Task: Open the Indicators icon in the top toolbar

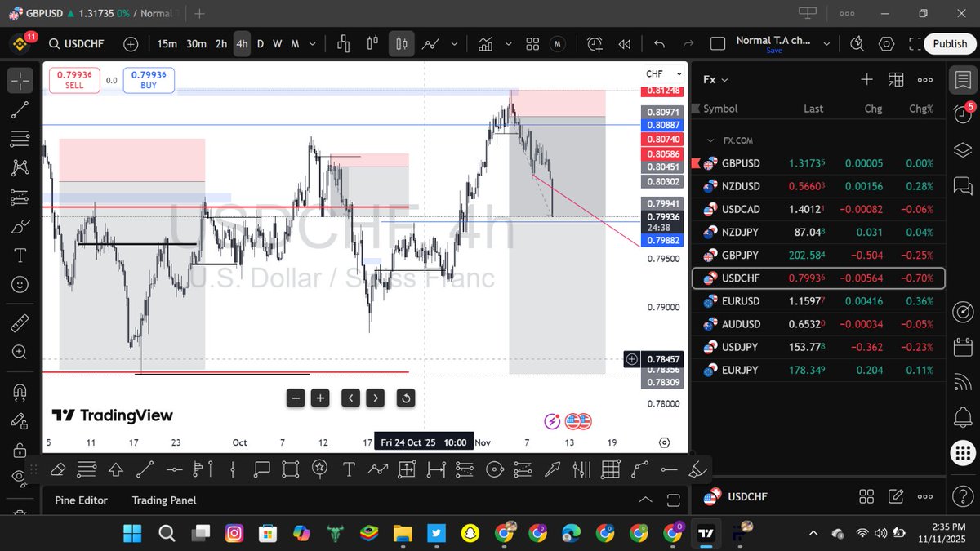Action: [486, 44]
